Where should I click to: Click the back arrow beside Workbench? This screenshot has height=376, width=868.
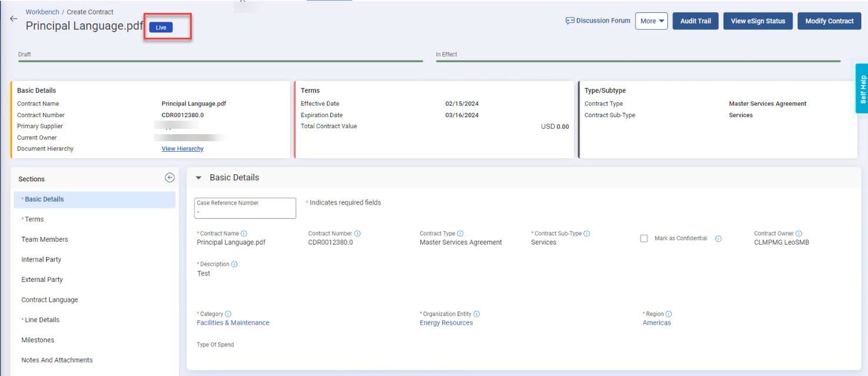pyautogui.click(x=14, y=19)
